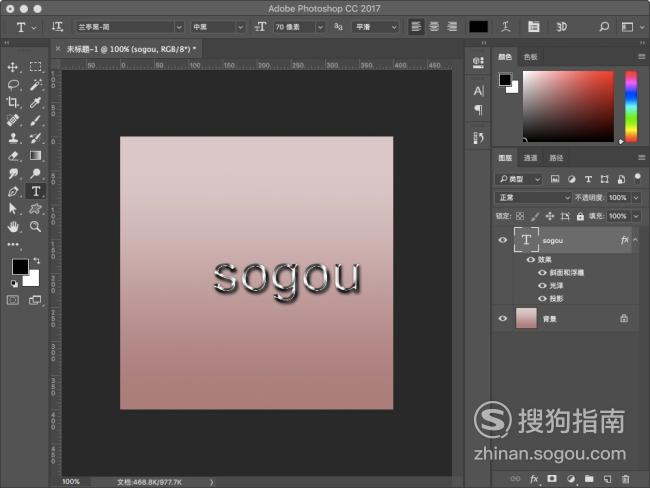Select the Healing Brush tool
The image size is (650, 488).
[12, 120]
